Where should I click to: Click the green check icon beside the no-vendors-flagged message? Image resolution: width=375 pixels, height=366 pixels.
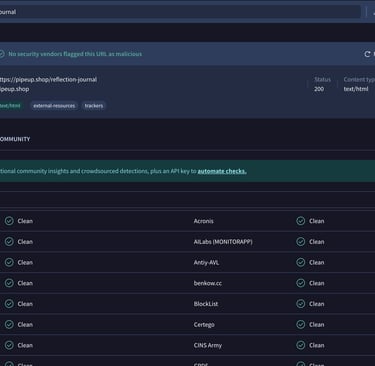coord(2,54)
